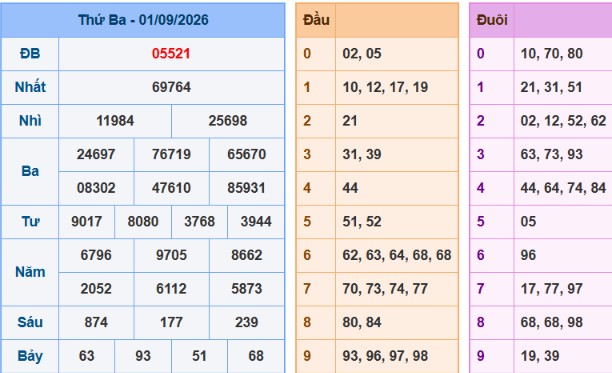Viewport: 612px width, 373px height.
Task: Click the Sáu row label
Action: point(30,322)
